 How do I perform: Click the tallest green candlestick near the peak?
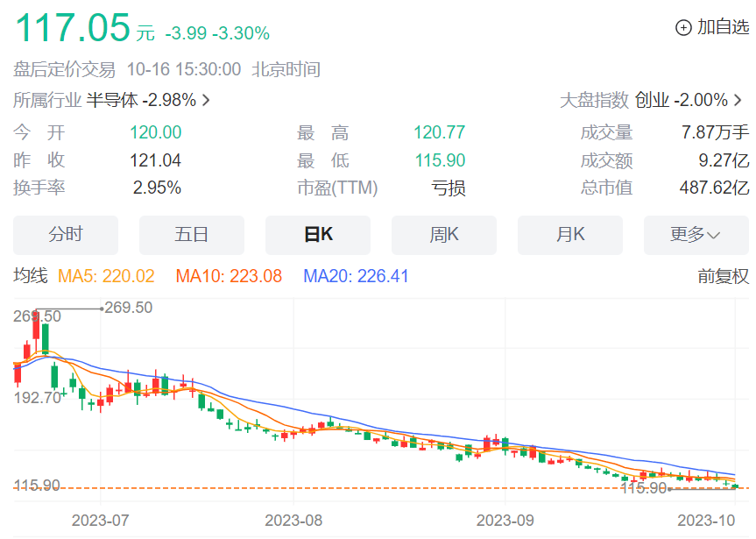point(45,338)
